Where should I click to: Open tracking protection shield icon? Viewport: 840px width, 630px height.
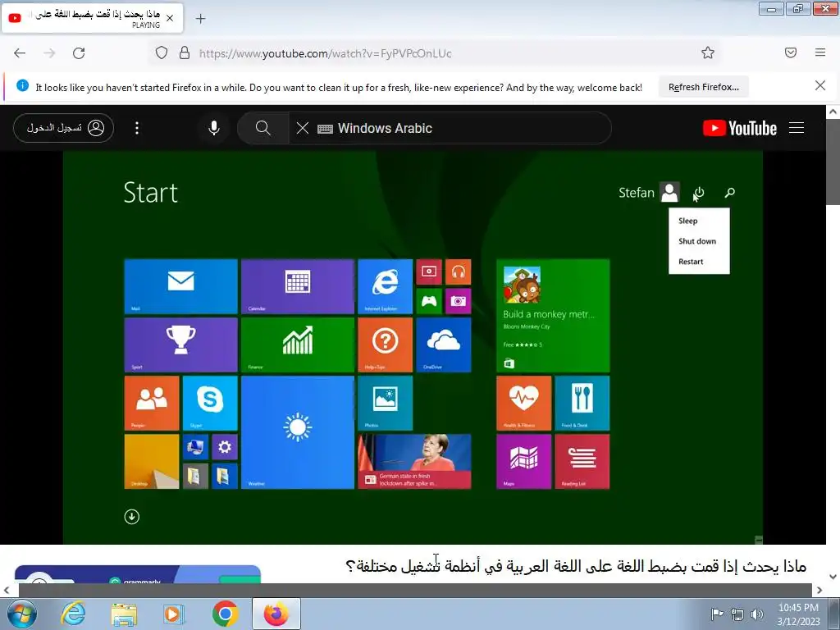pyautogui.click(x=162, y=52)
